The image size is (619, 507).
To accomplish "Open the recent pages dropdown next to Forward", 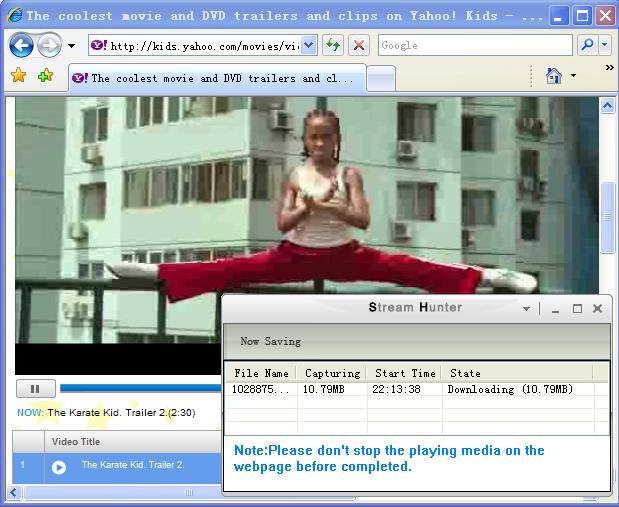I will pyautogui.click(x=71, y=46).
